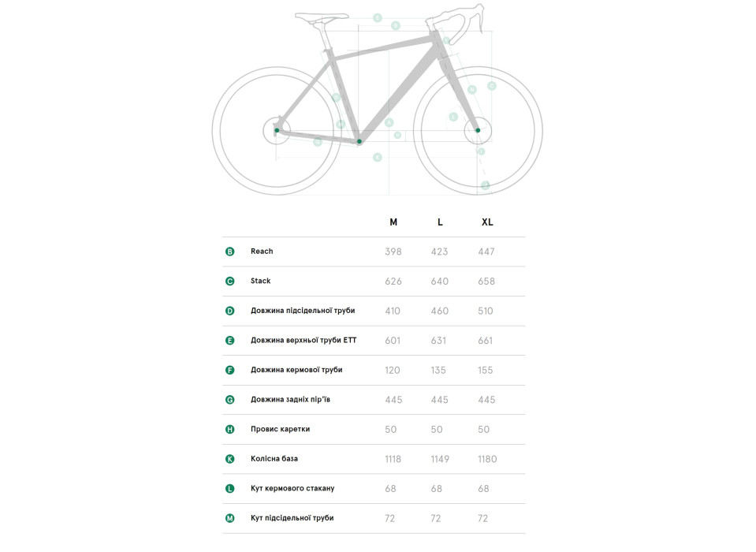756x552 pixels.
Task: Click the green B icon beside Reach
Action: coord(230,252)
